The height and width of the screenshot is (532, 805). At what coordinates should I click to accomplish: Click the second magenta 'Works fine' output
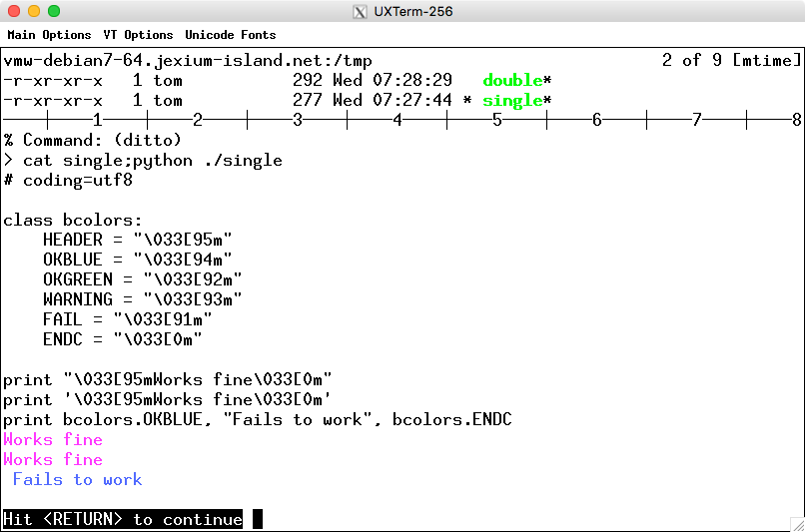pos(53,460)
